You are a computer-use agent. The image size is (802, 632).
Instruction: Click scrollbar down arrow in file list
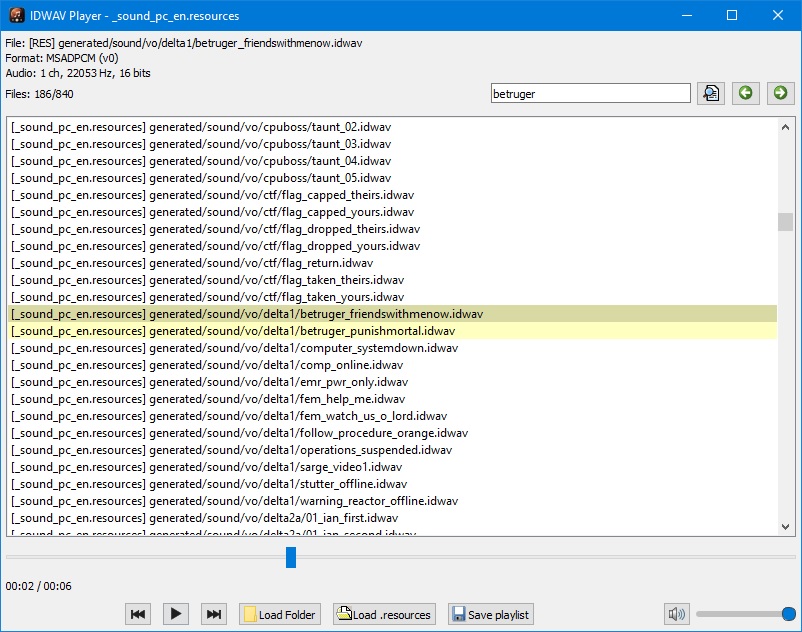coord(786,526)
